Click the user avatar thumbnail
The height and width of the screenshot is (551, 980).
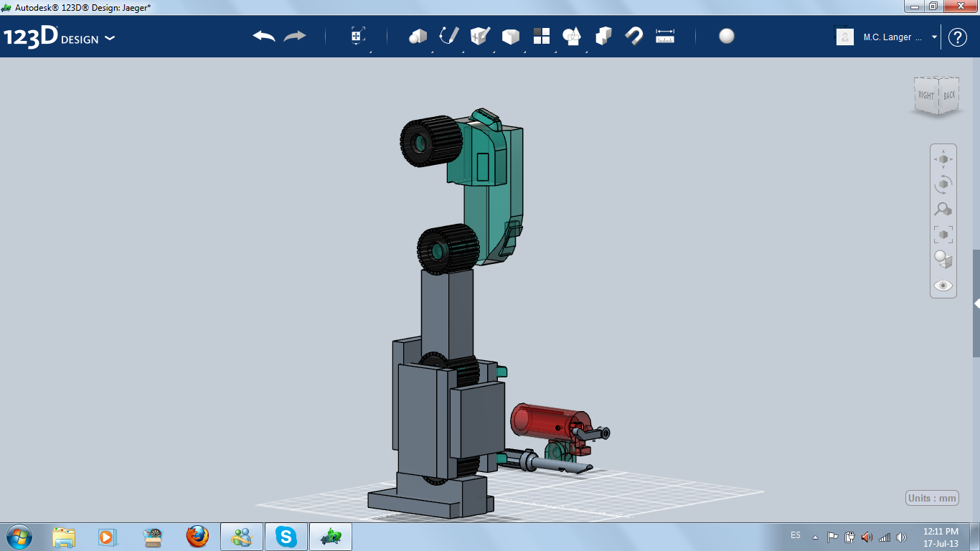point(845,37)
